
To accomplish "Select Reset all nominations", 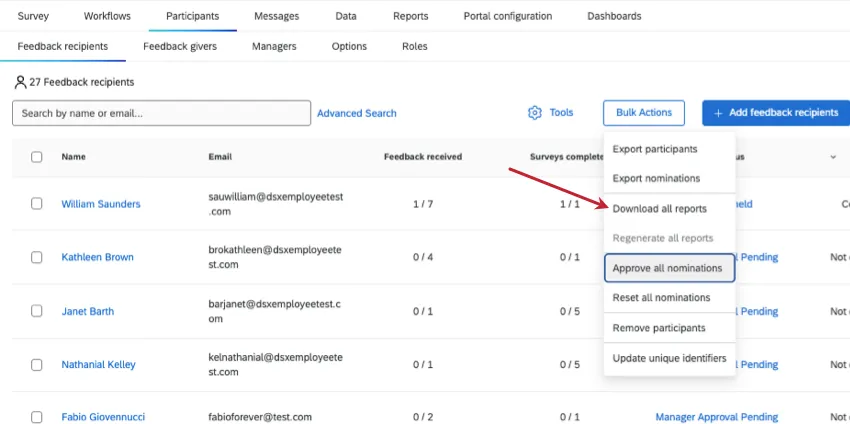I will (x=669, y=298).
